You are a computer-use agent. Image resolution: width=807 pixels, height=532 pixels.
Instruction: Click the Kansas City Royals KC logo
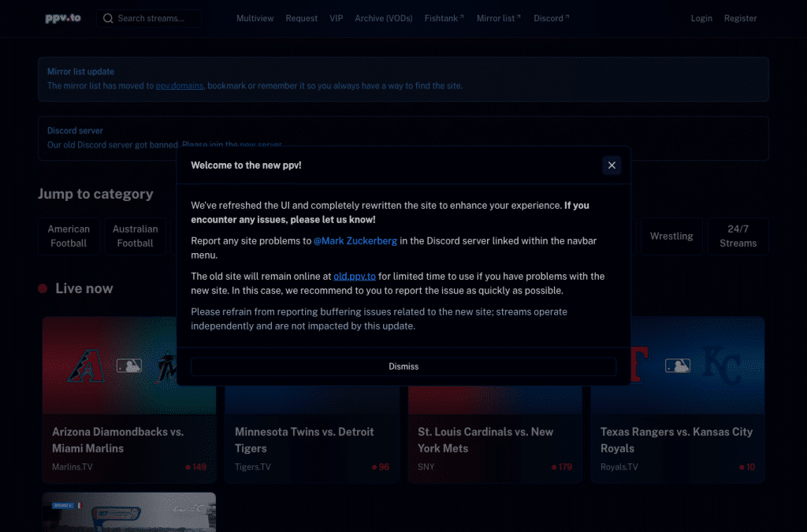pos(723,366)
